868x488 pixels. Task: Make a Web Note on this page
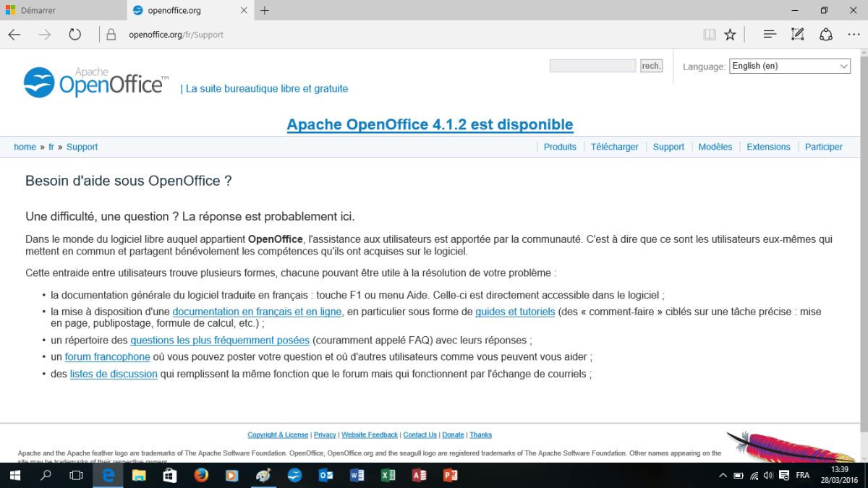(x=798, y=35)
